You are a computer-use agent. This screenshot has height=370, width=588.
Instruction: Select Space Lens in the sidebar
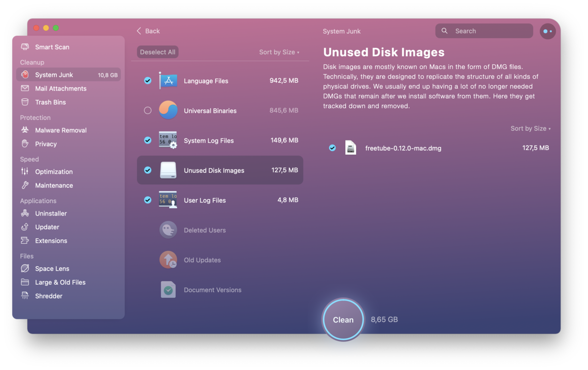tap(68, 269)
